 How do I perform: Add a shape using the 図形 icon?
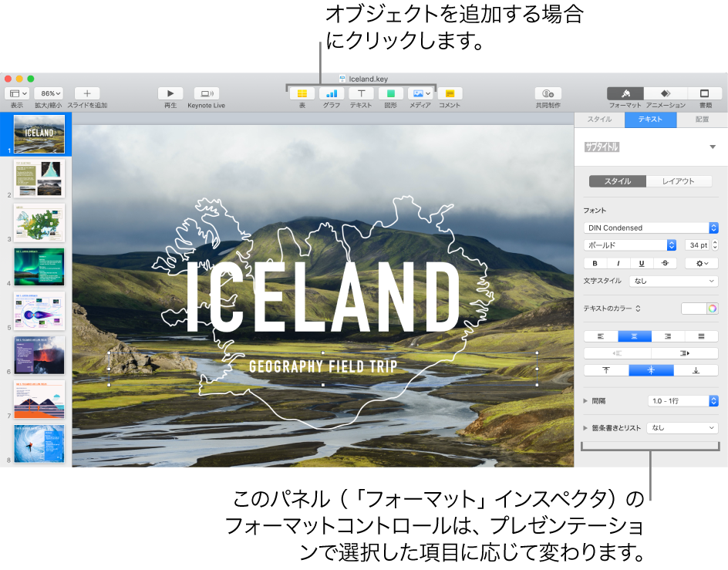pyautogui.click(x=389, y=93)
